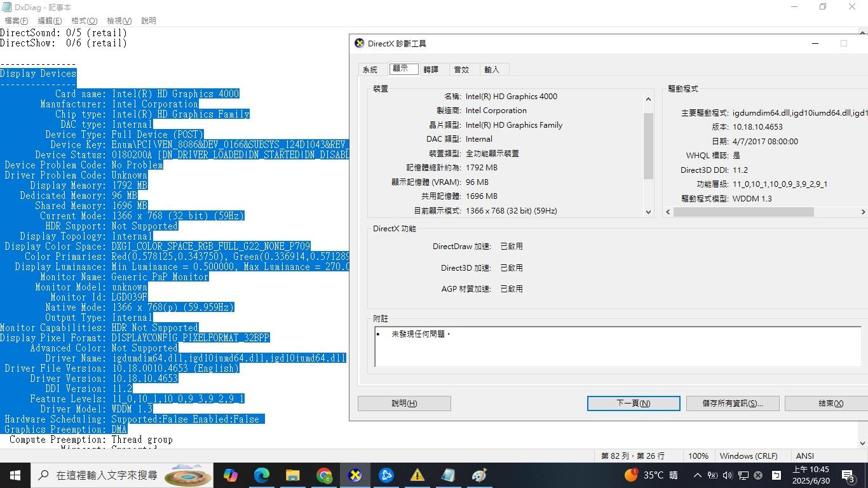868x488 pixels.
Task: Click the 'Card name' line in Notepad
Action: click(147, 94)
